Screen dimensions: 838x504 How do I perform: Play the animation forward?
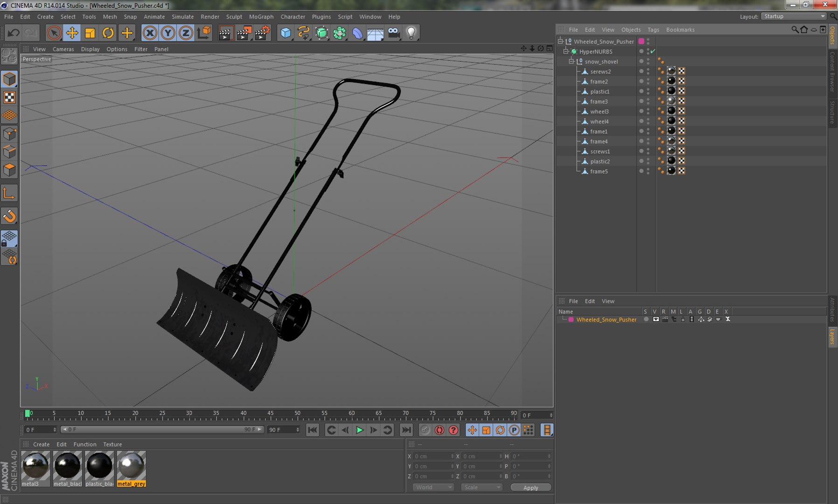click(x=359, y=430)
